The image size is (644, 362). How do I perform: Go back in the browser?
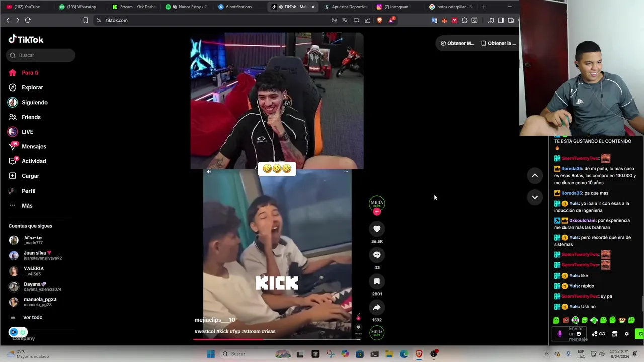tap(8, 20)
